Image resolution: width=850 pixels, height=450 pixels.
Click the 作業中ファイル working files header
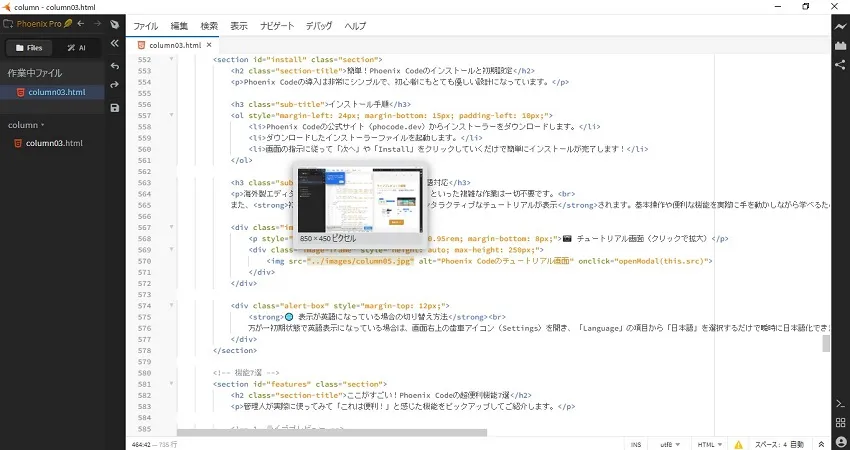tap(35, 73)
